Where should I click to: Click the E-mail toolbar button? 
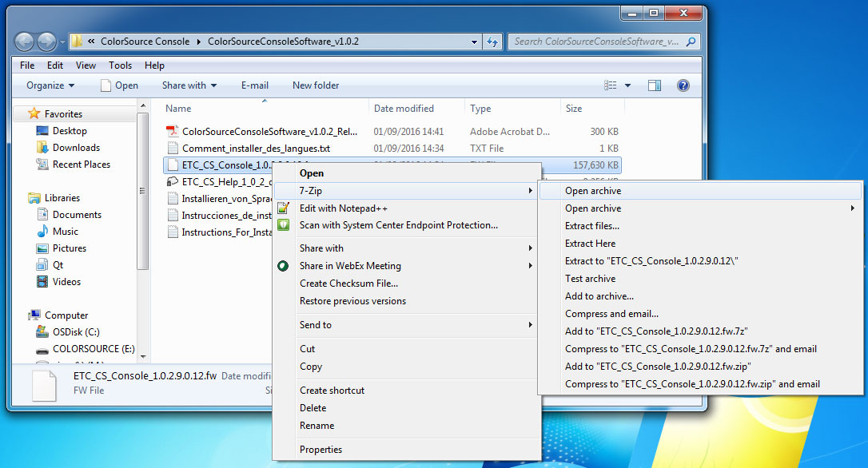tap(255, 85)
